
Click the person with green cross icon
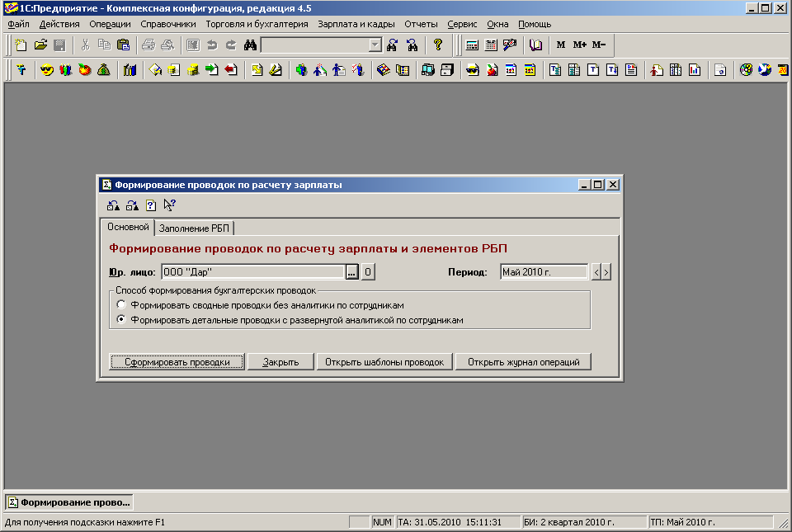302,70
